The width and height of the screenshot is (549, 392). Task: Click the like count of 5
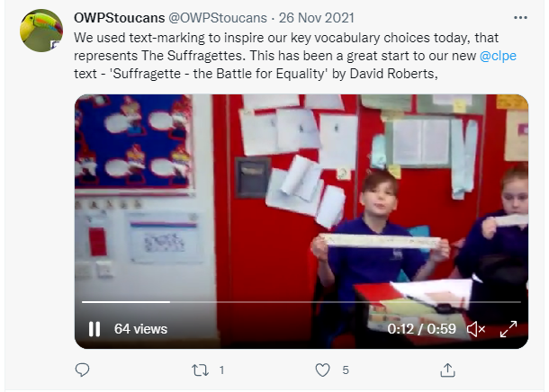point(346,370)
